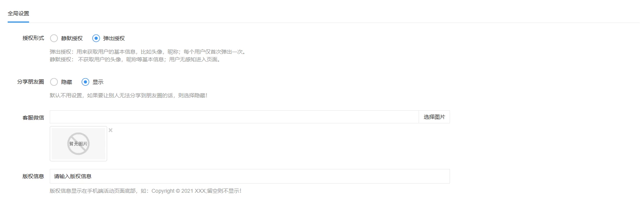Viewport: 644px width, 223px height.
Task: Click the Copyright hint text below 版权信息
Action: (145, 191)
